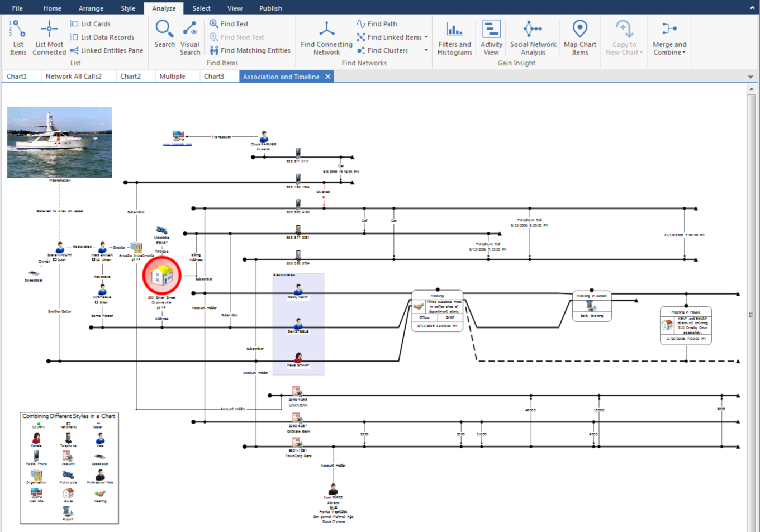Open List Cards
The height and width of the screenshot is (532, 760).
click(x=90, y=24)
